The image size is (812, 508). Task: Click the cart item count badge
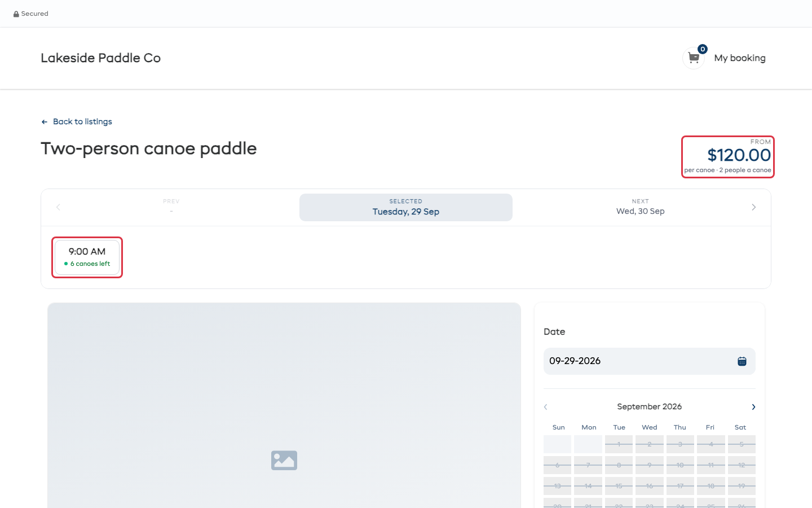tap(703, 49)
